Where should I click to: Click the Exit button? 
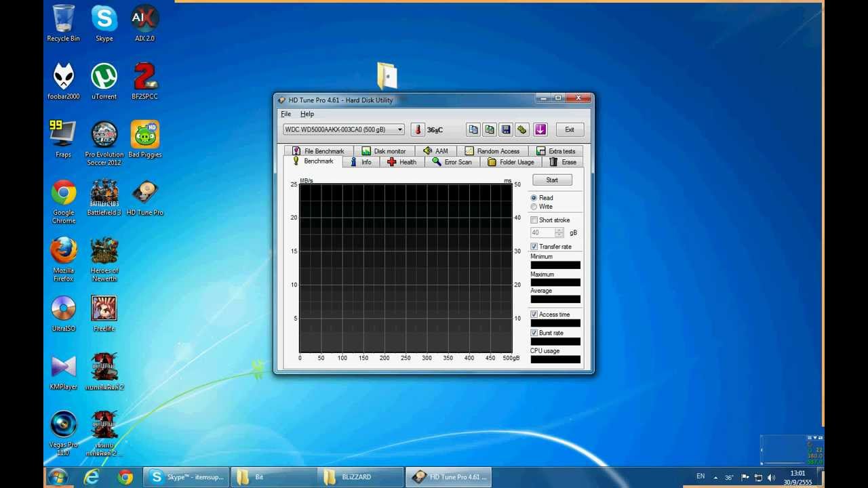coord(570,129)
